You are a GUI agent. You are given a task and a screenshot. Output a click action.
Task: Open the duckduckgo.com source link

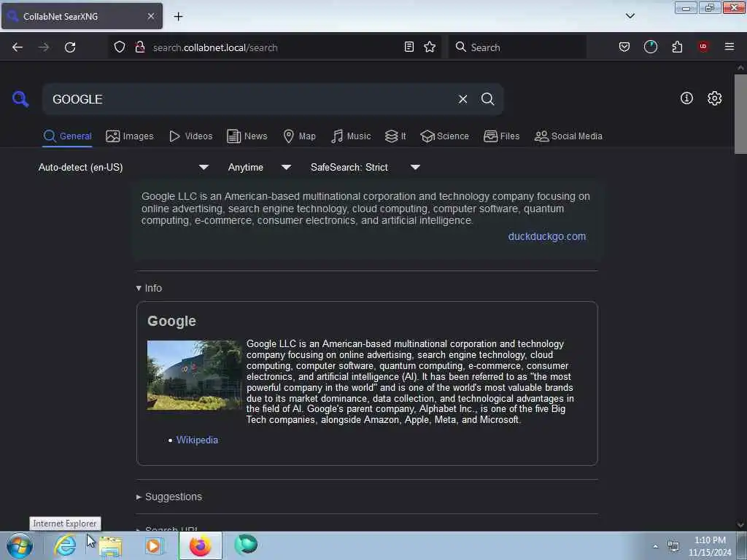(547, 236)
